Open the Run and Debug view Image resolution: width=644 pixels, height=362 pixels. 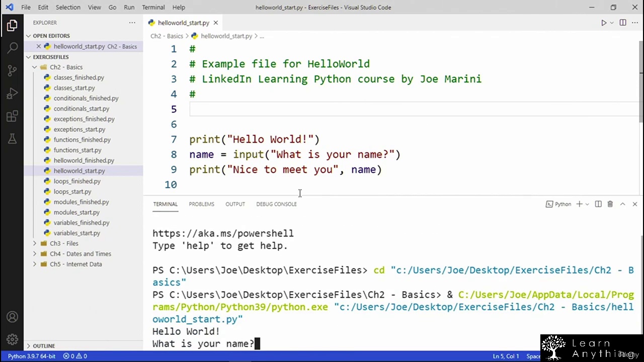[x=12, y=94]
